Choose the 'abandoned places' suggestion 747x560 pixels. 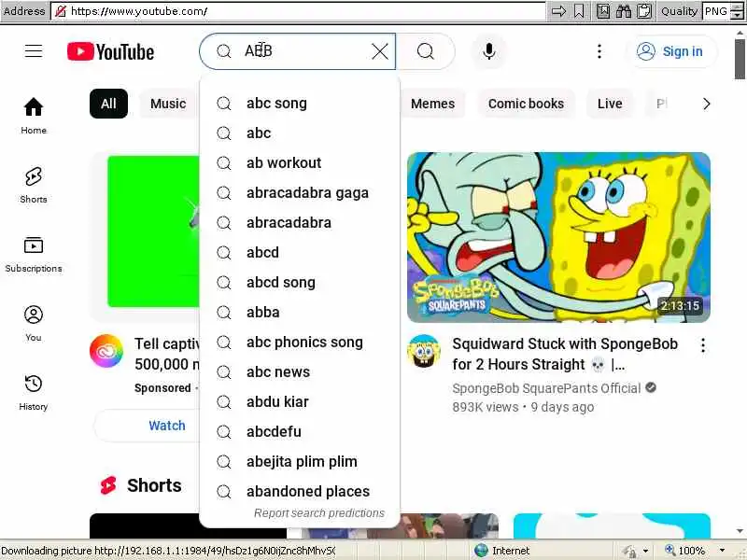coord(300,492)
